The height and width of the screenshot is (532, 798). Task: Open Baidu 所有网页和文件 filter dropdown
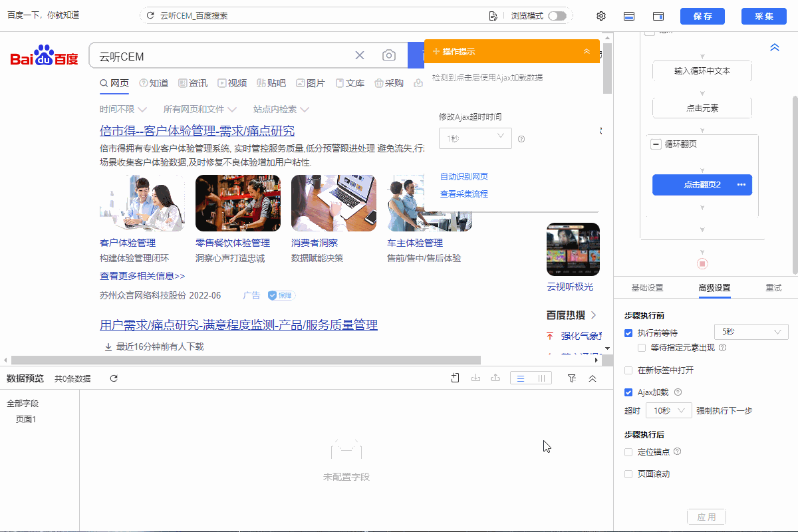click(200, 109)
